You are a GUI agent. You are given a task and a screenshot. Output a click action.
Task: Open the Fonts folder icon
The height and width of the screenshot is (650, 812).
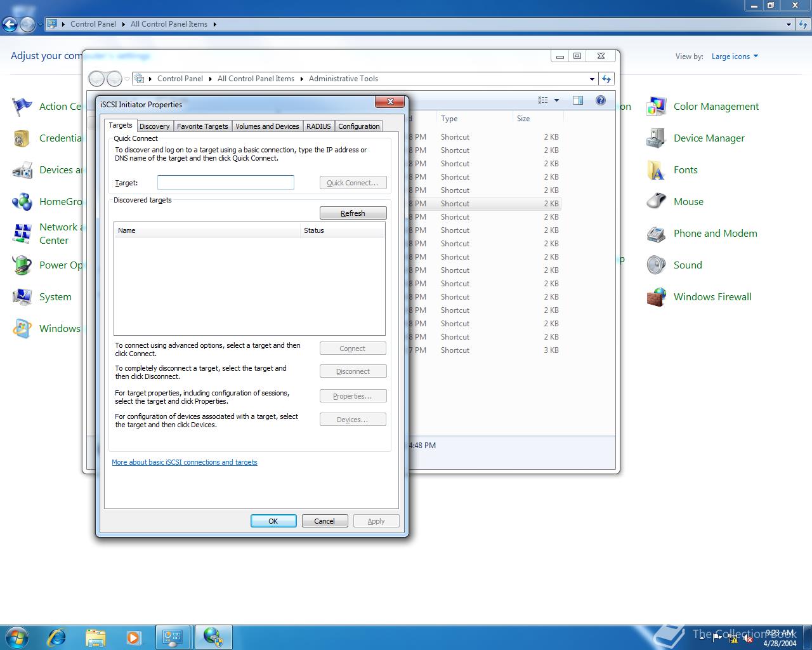pos(656,170)
